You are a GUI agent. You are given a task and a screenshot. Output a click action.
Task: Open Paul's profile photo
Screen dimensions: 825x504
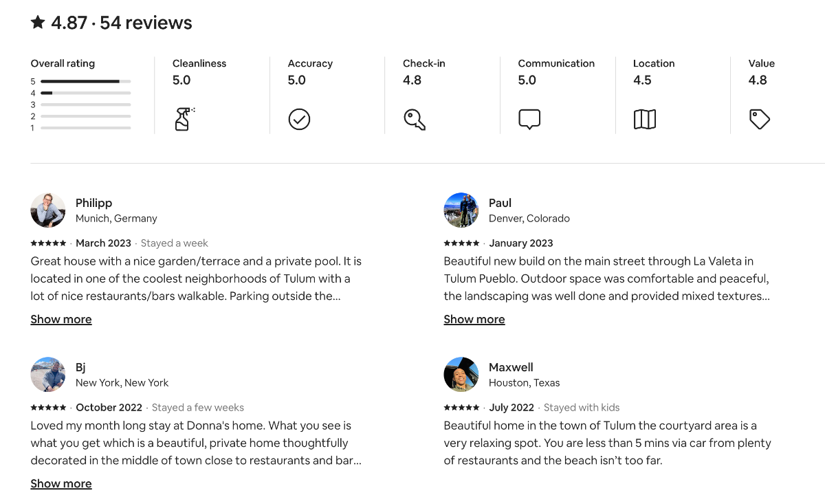click(461, 210)
